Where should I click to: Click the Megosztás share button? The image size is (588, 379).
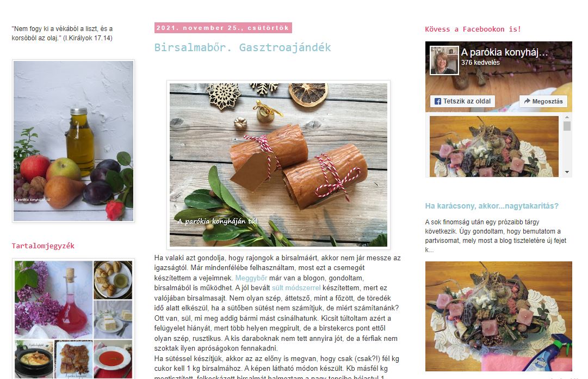coord(543,101)
